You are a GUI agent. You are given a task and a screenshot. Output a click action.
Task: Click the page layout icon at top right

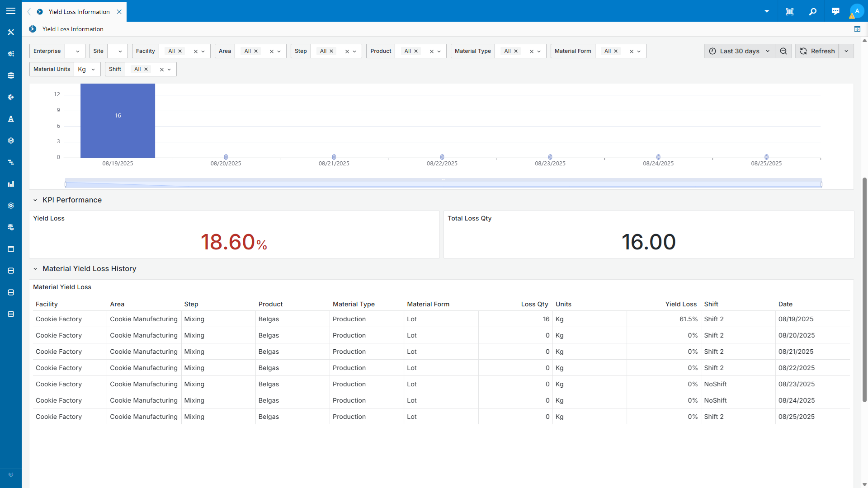click(857, 29)
